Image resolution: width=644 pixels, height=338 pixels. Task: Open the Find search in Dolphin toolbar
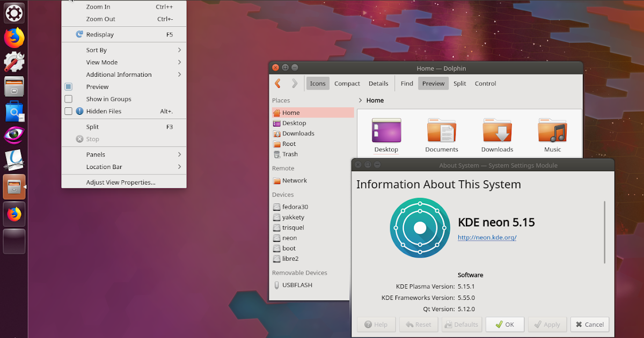[x=406, y=83]
